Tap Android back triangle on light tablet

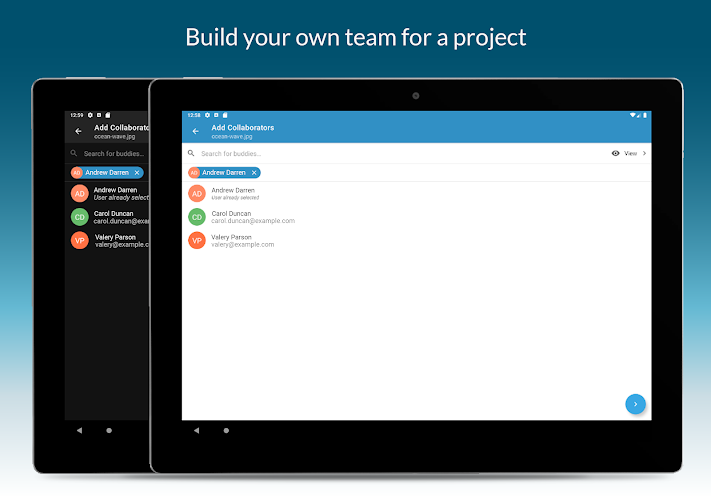click(x=196, y=430)
